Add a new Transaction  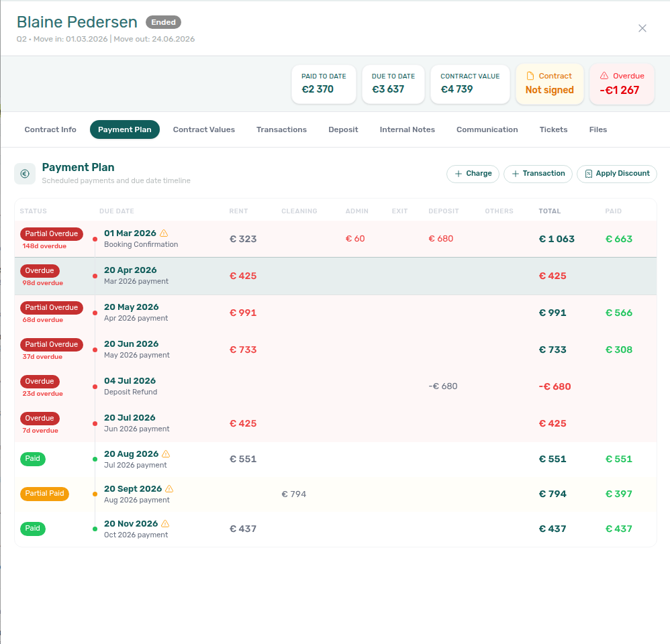(x=538, y=174)
